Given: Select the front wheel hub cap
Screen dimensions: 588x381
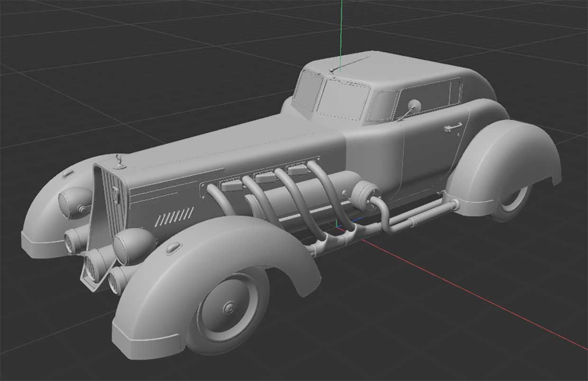Looking at the screenshot, I should click(x=231, y=307).
